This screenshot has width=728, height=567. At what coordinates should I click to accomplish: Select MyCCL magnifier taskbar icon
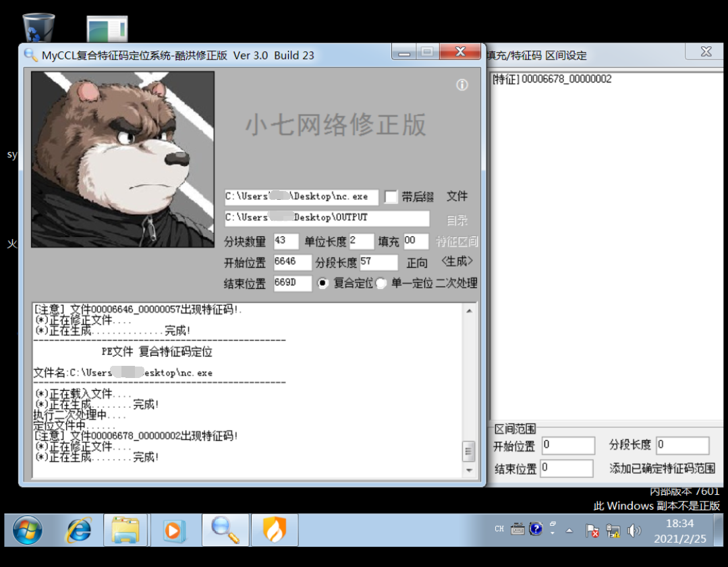pyautogui.click(x=225, y=530)
